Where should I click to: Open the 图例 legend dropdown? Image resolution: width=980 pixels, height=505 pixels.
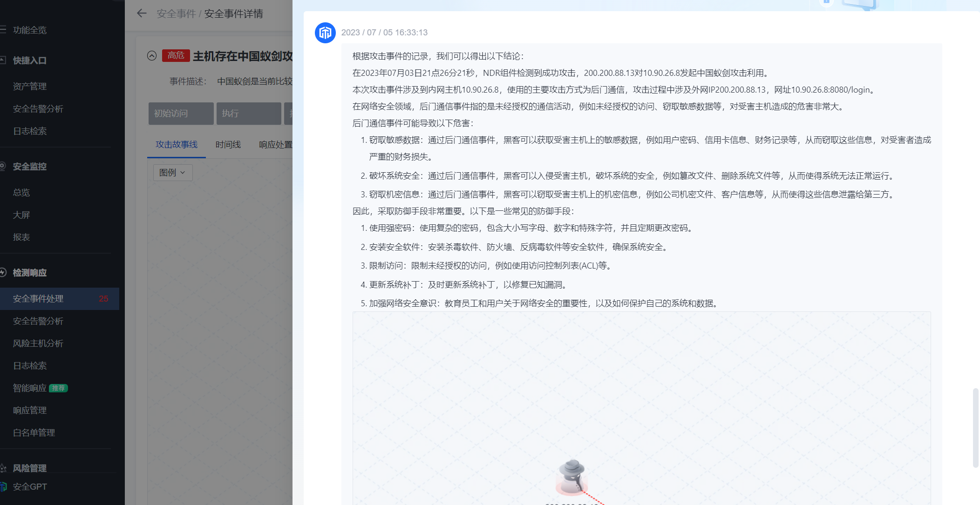tap(172, 172)
